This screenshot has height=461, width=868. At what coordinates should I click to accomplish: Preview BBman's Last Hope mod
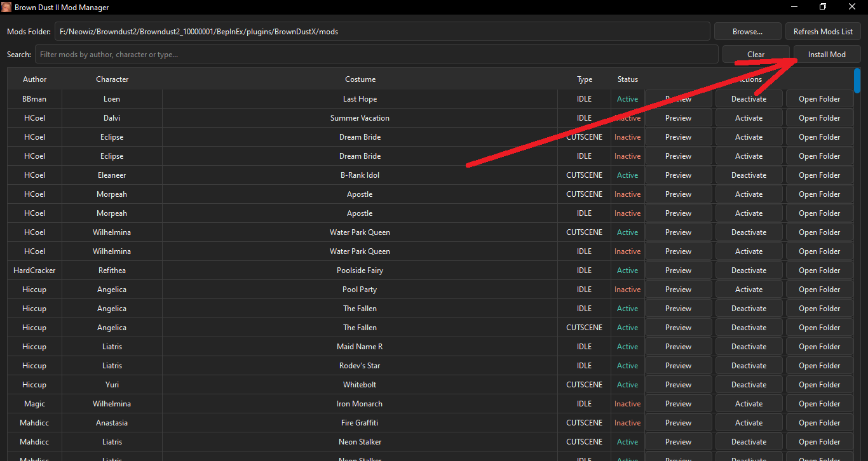(678, 98)
